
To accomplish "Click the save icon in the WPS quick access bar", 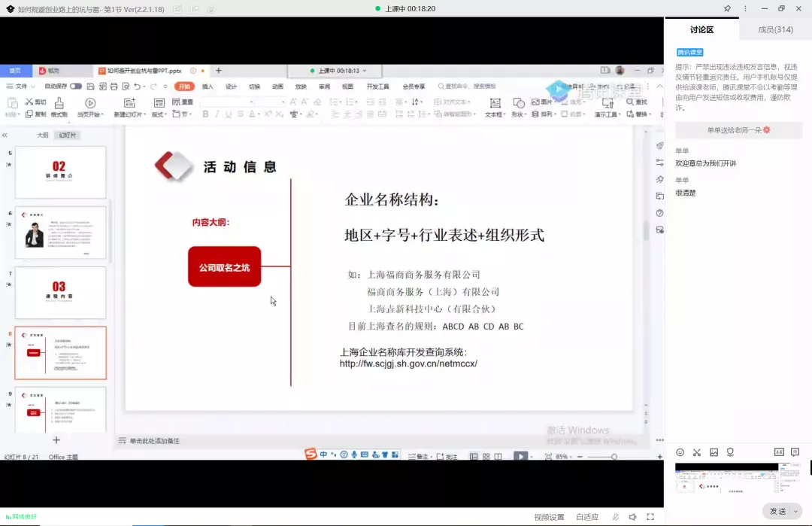I will click(91, 86).
